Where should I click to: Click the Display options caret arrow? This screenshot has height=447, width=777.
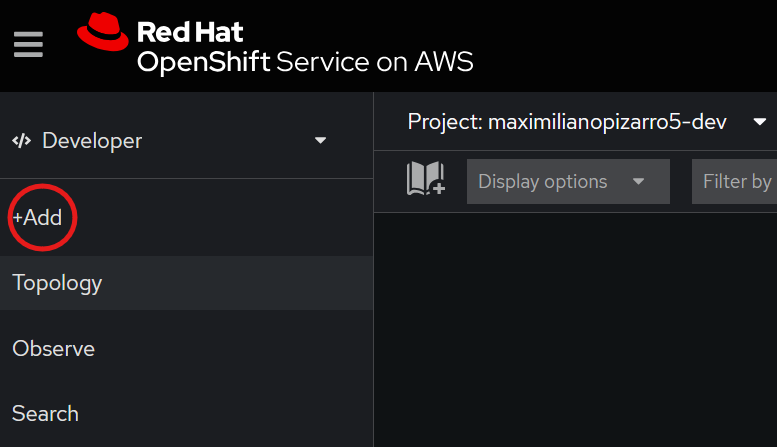coord(638,182)
